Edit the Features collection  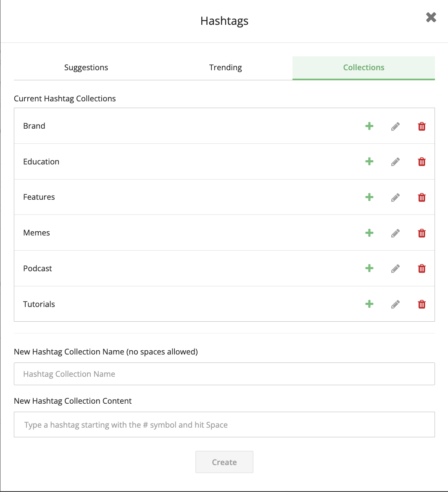pos(395,197)
